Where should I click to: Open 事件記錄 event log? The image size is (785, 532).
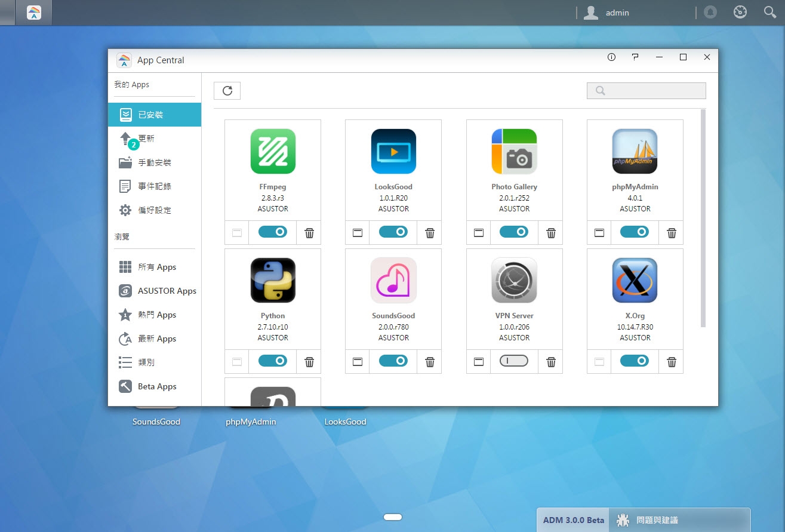pos(155,186)
